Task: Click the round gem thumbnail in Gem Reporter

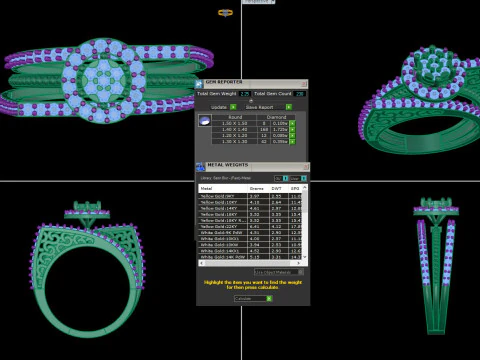Action: [x=205, y=121]
